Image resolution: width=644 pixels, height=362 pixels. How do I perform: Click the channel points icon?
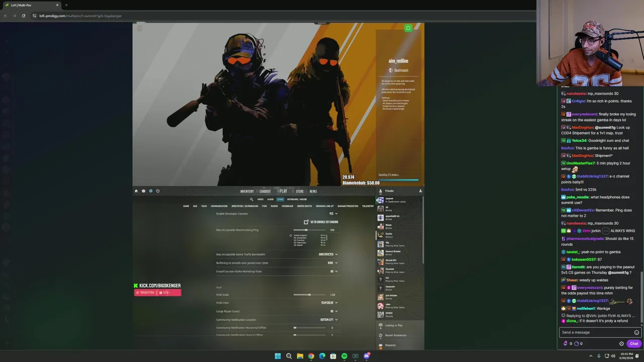coord(577,344)
